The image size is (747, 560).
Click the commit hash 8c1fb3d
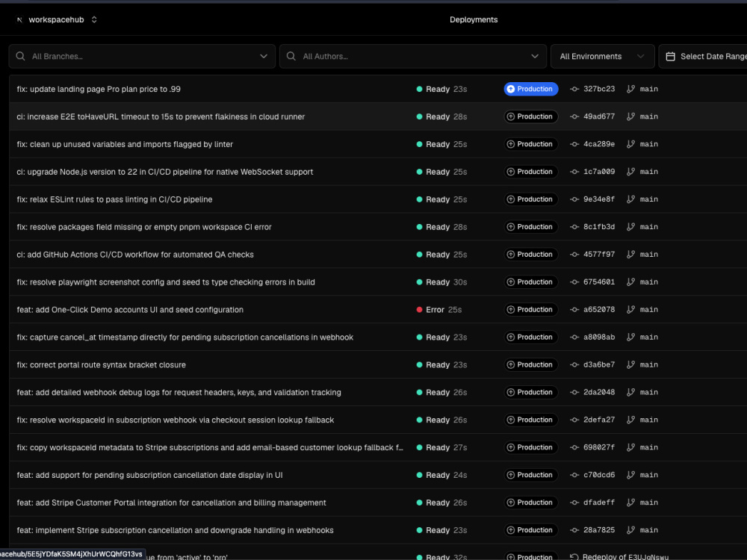[x=599, y=227]
